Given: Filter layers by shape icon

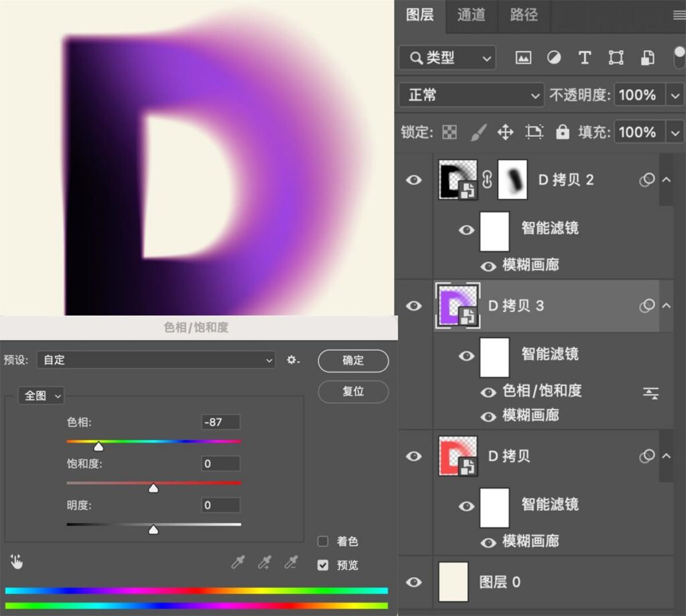Looking at the screenshot, I should pos(616,58).
